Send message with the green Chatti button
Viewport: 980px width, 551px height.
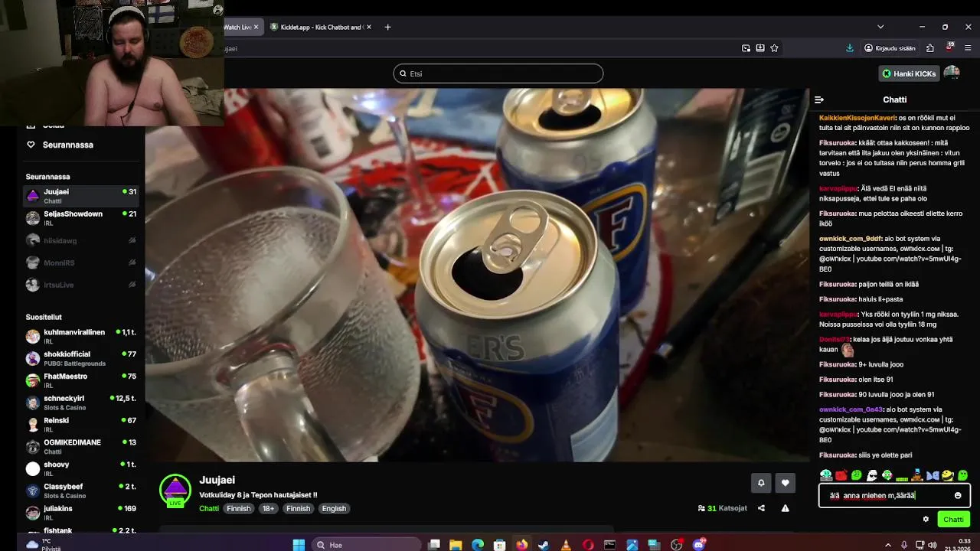tap(953, 520)
